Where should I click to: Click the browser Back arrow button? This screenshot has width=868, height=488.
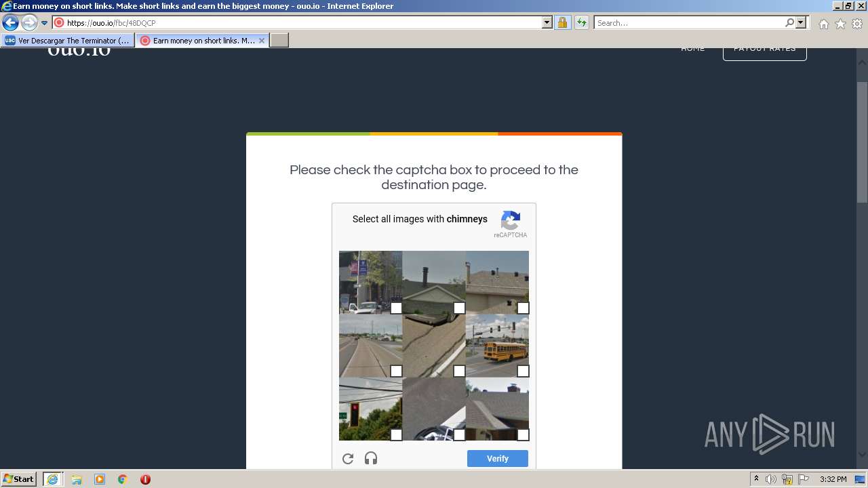pyautogui.click(x=10, y=22)
